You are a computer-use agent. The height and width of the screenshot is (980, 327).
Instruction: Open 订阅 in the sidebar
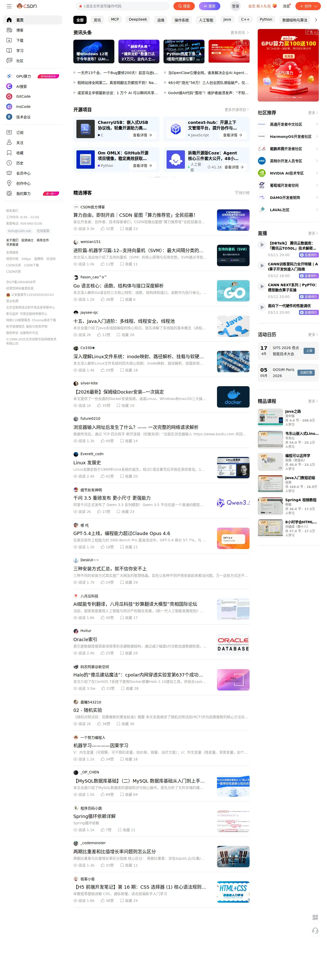click(x=33, y=132)
